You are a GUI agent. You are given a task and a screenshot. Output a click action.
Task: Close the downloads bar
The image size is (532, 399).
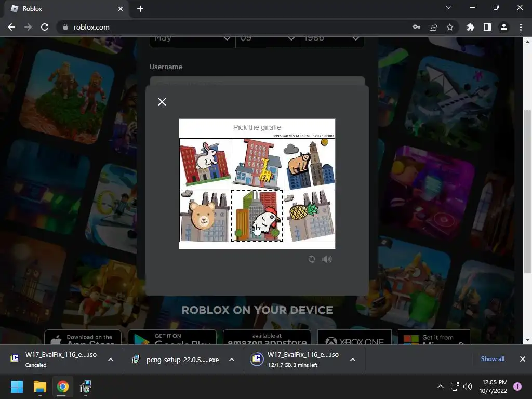523,359
